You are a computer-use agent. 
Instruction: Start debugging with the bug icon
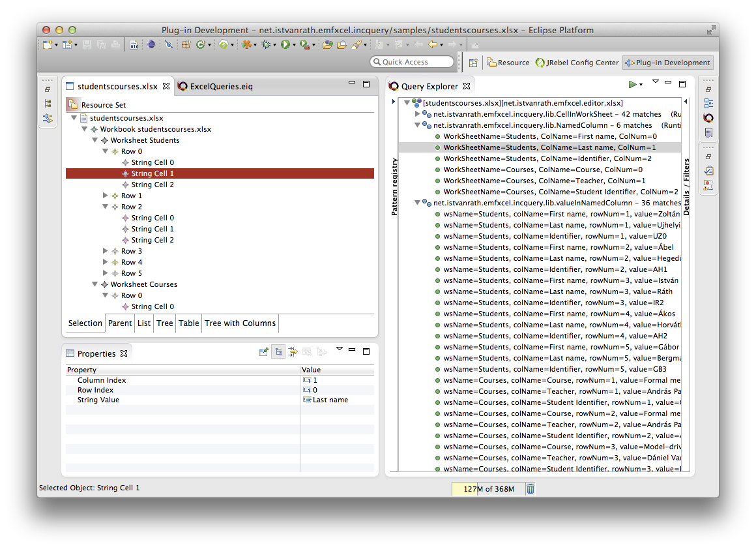click(266, 45)
